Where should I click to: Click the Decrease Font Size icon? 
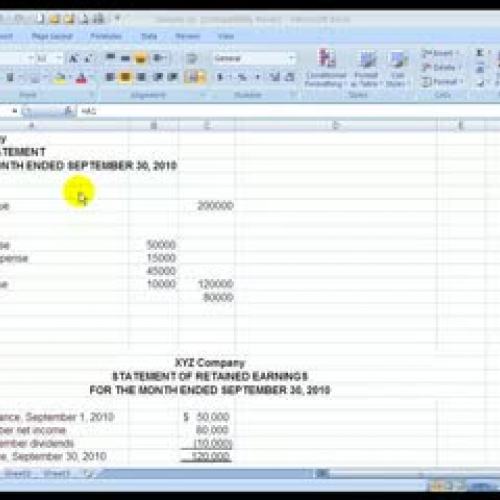pyautogui.click(x=88, y=59)
